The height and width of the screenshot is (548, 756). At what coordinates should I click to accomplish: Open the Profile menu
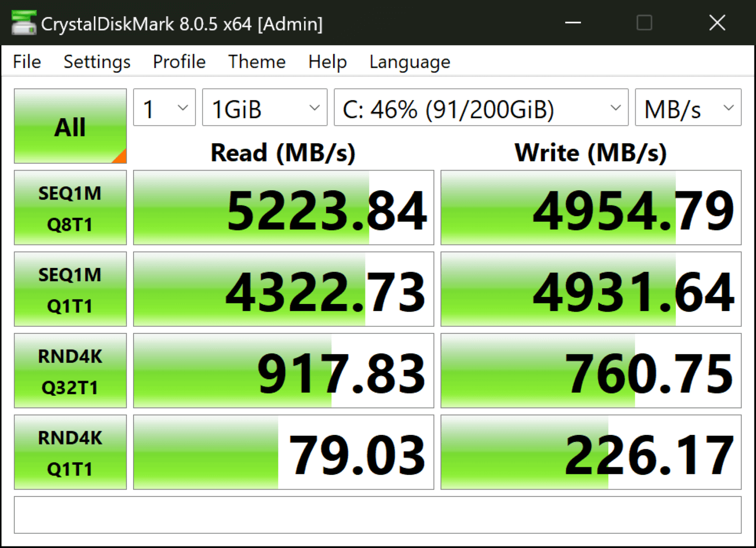pyautogui.click(x=179, y=62)
